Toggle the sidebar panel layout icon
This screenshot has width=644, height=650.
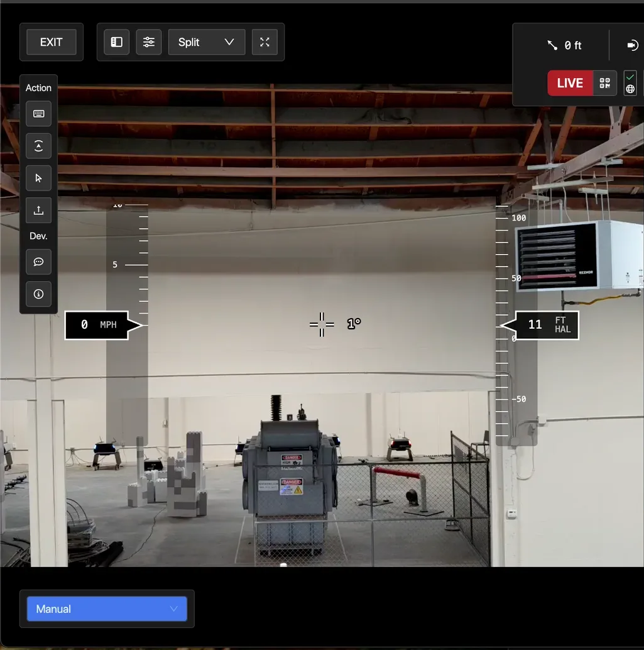[x=116, y=42]
